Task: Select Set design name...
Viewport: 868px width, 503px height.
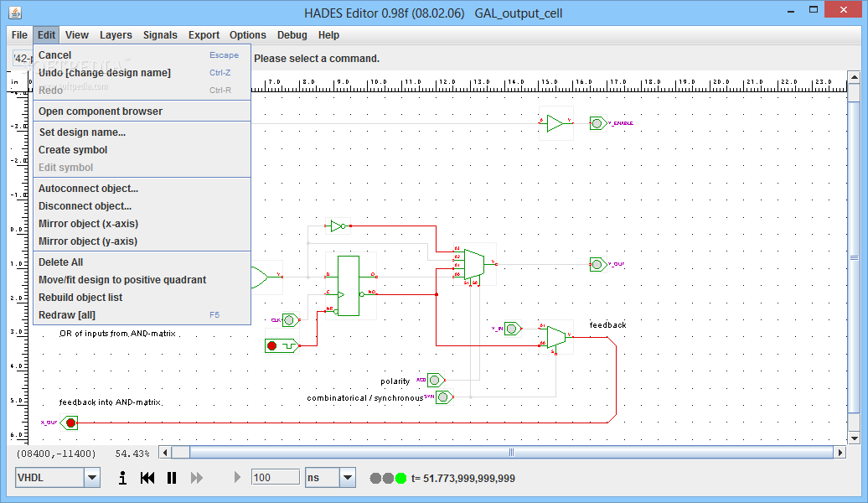Action: click(142, 132)
